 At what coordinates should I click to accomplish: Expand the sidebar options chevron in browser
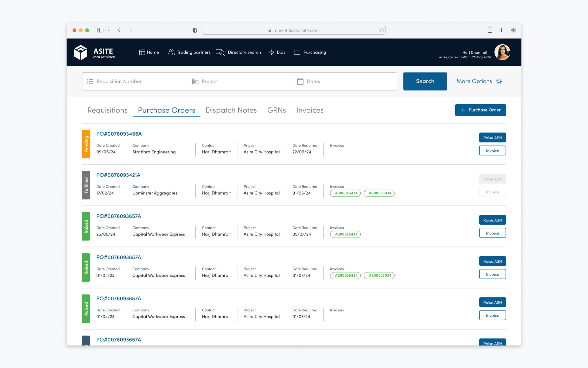pos(109,30)
